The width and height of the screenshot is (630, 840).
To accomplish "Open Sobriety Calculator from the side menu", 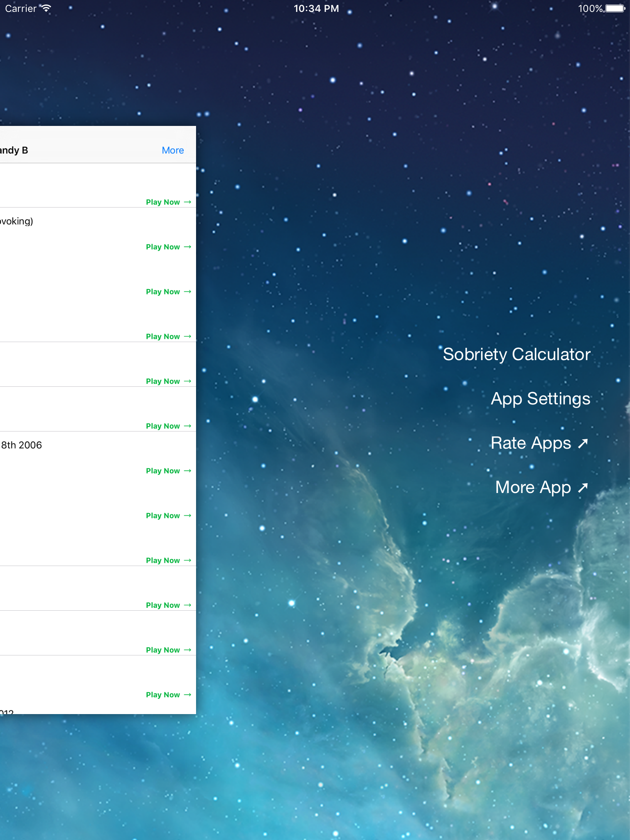I will point(516,354).
